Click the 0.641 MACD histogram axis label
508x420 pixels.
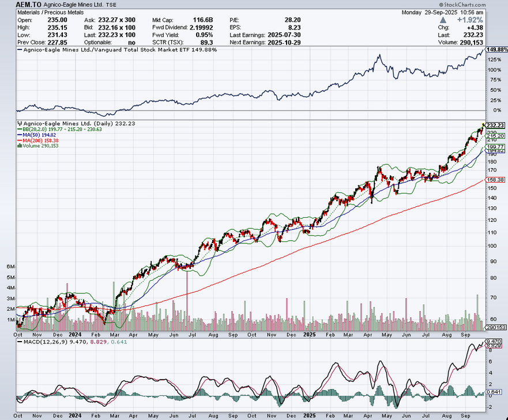tap(494, 392)
